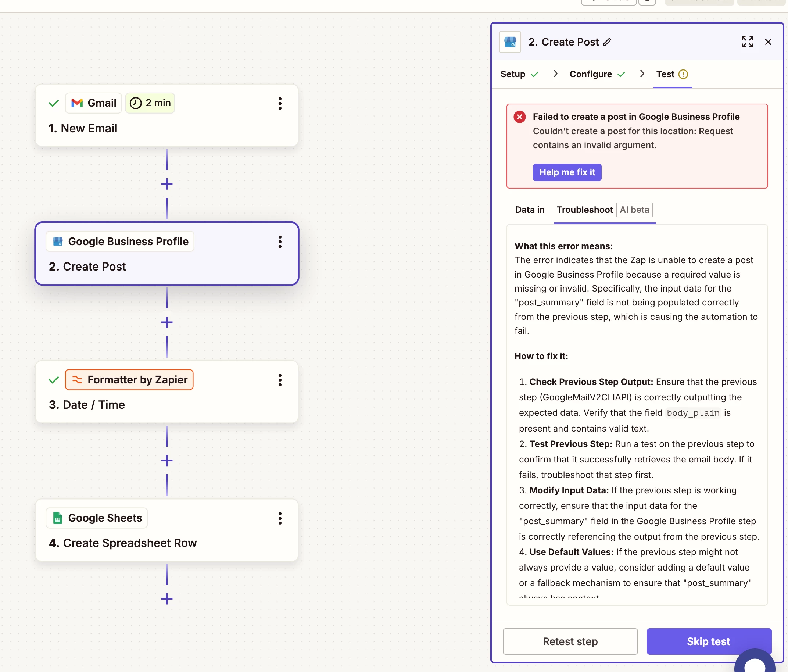Add a step after Date / Time
The height and width of the screenshot is (672, 788).
pyautogui.click(x=166, y=461)
